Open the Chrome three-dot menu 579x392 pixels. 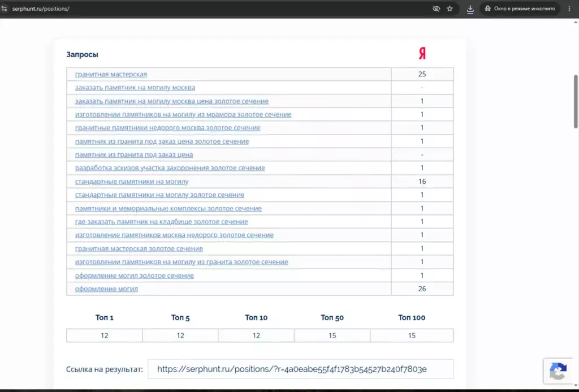tap(569, 8)
